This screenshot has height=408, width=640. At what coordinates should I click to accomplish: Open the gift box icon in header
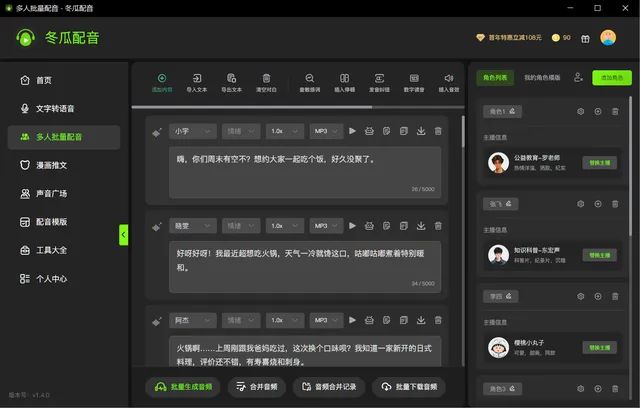pos(585,38)
